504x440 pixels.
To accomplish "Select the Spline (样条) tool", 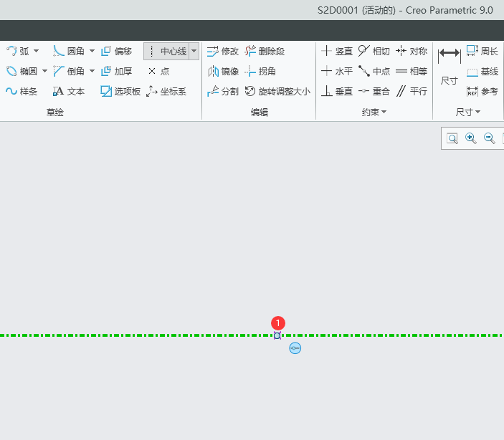I will click(x=22, y=92).
